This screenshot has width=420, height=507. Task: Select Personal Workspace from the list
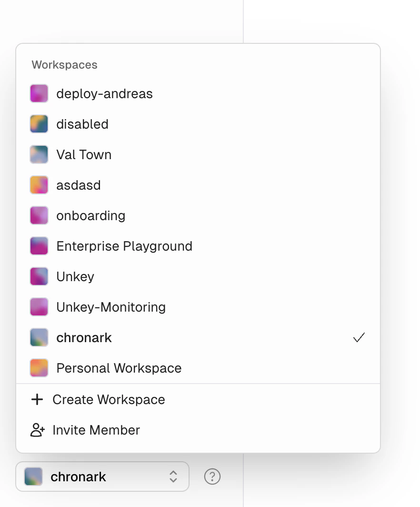pyautogui.click(x=119, y=368)
